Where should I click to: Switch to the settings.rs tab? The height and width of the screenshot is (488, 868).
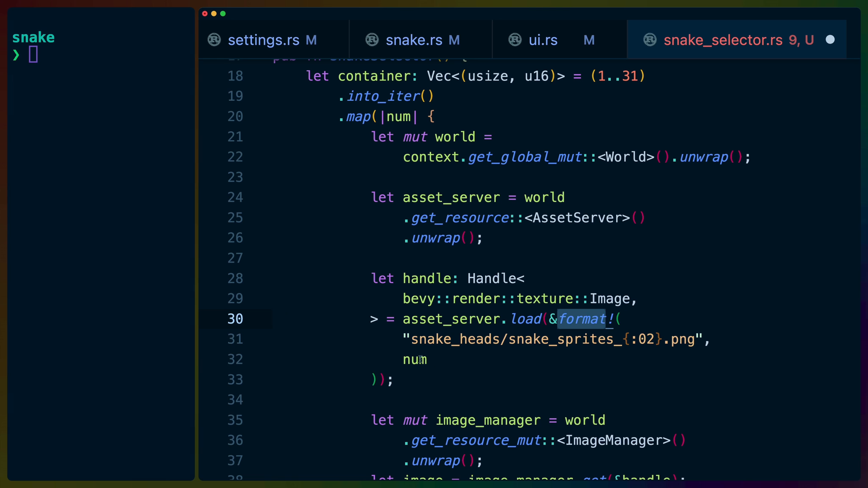[x=264, y=40]
